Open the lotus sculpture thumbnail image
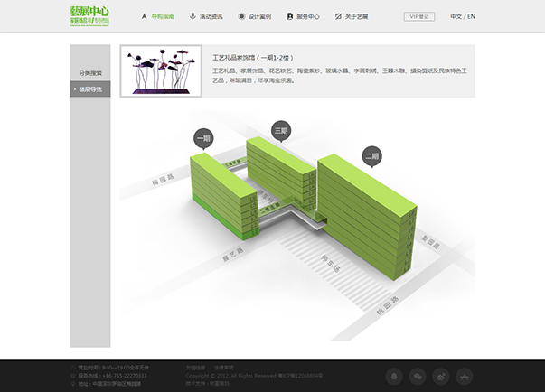The width and height of the screenshot is (545, 392). (161, 71)
